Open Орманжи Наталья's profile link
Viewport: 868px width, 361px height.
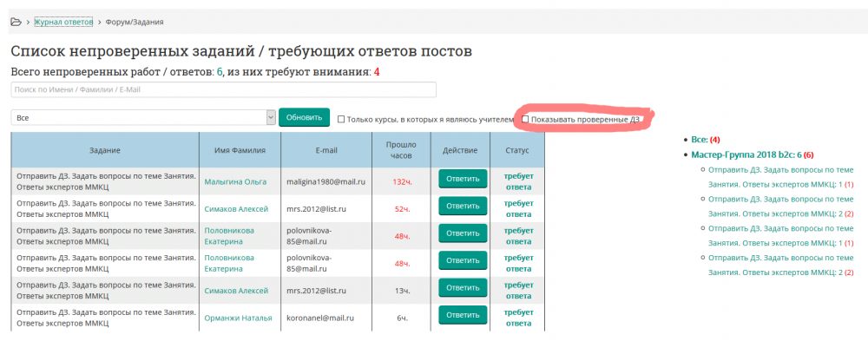coord(238,318)
